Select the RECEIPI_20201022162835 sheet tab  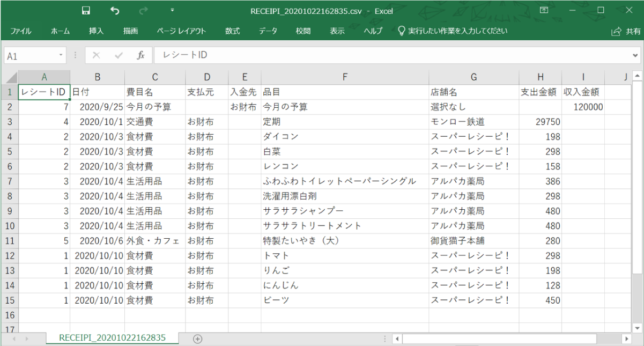coord(112,338)
